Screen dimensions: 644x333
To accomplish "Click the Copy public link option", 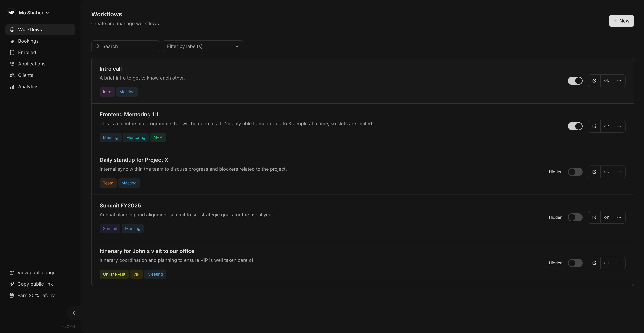I will coord(35,284).
